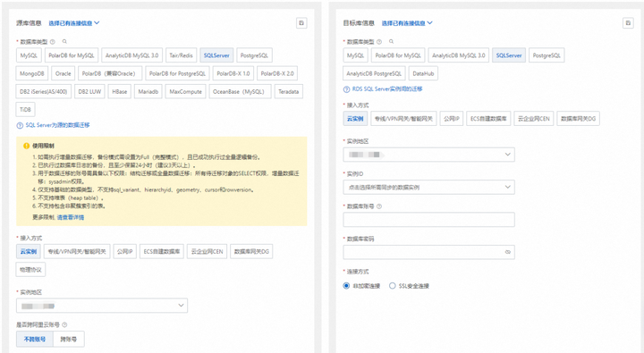Click the 数据库账号 input field

pyautogui.click(x=428, y=220)
